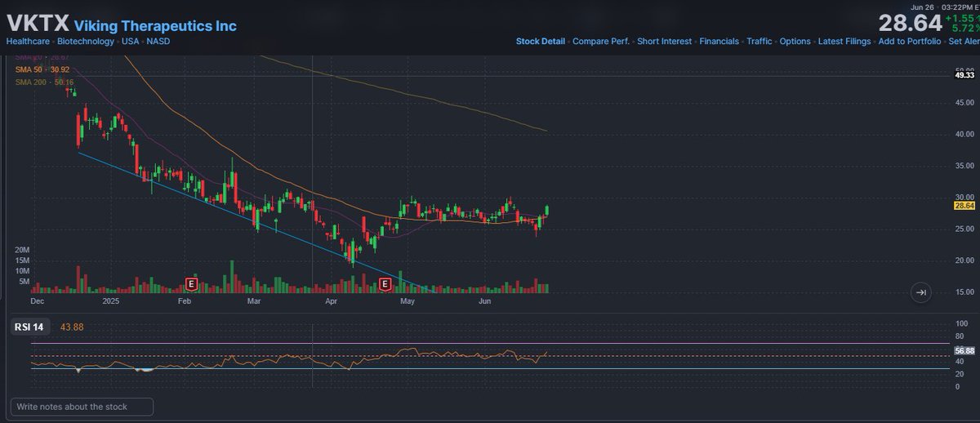Screen dimensions: 980x423
Task: Click the NASD exchange link
Action: 158,41
